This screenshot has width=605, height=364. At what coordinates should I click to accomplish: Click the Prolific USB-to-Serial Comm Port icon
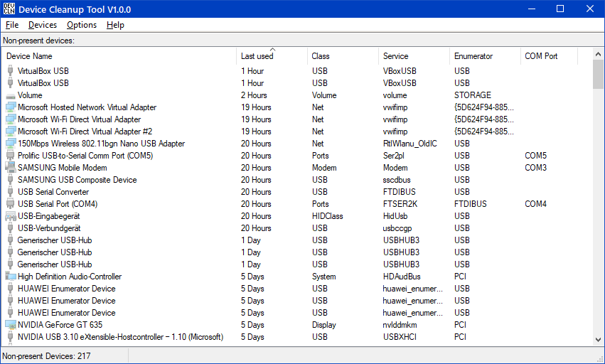point(10,156)
